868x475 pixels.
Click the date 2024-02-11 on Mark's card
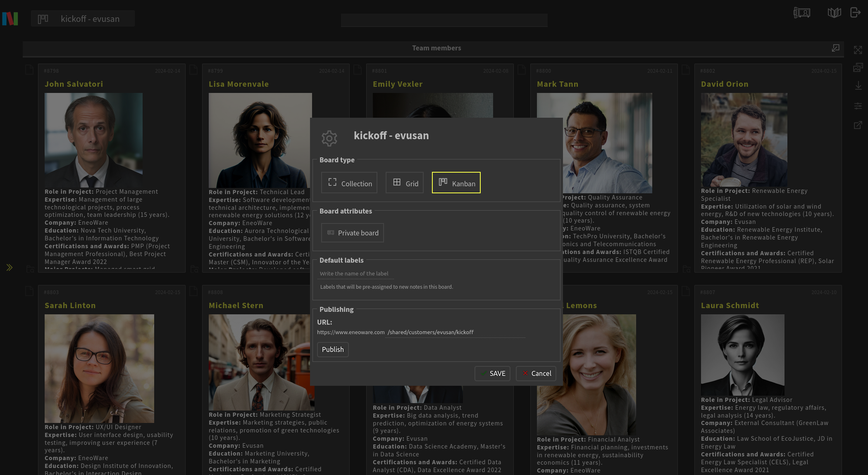coord(660,71)
